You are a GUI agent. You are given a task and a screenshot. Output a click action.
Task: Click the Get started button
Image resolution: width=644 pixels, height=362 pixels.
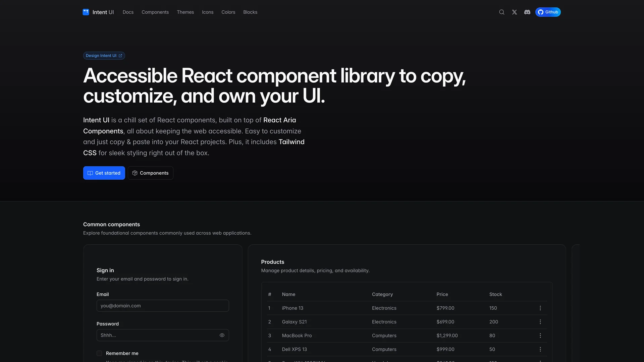104,173
